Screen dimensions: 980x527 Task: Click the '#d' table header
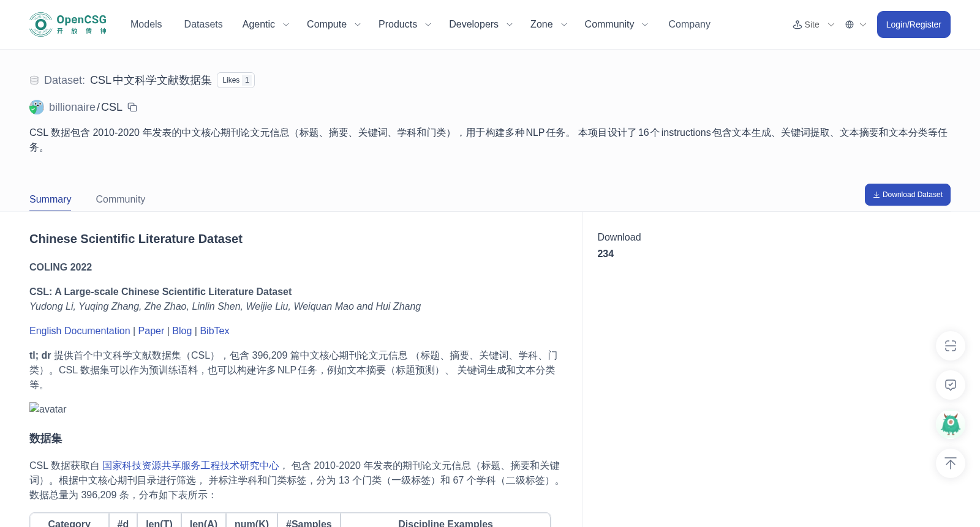tap(123, 523)
